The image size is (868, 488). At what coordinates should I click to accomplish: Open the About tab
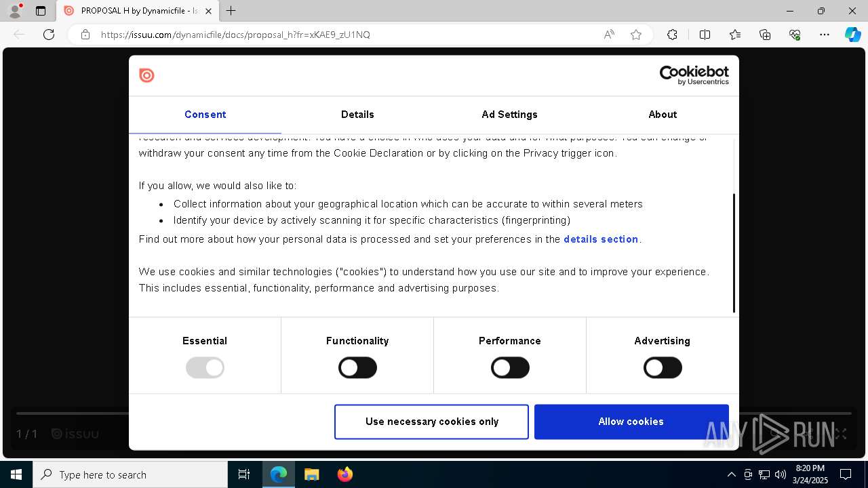(663, 115)
